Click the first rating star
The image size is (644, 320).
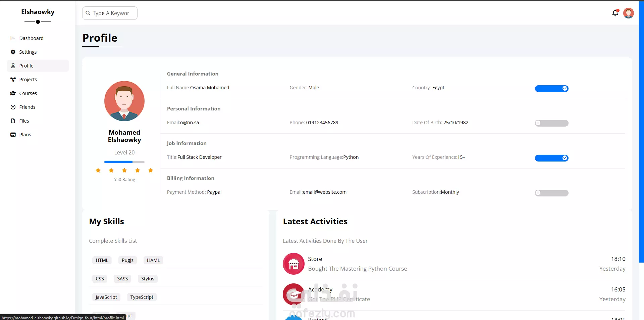pyautogui.click(x=98, y=171)
